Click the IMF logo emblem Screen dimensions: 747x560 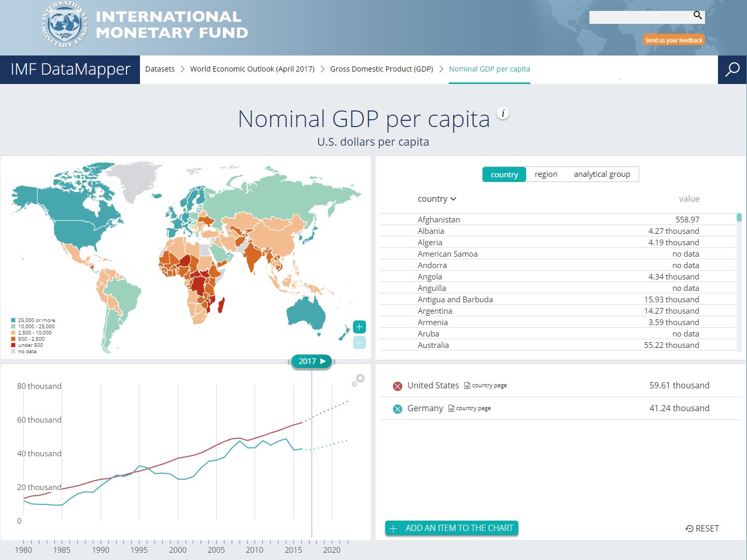point(64,24)
